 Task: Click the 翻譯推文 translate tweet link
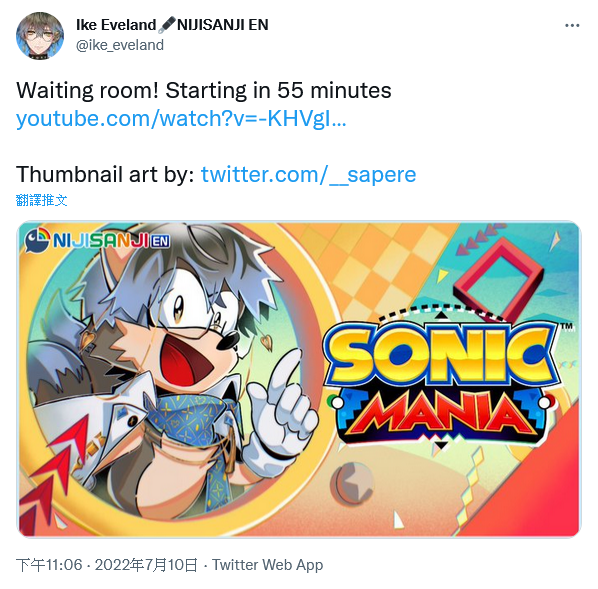42,200
